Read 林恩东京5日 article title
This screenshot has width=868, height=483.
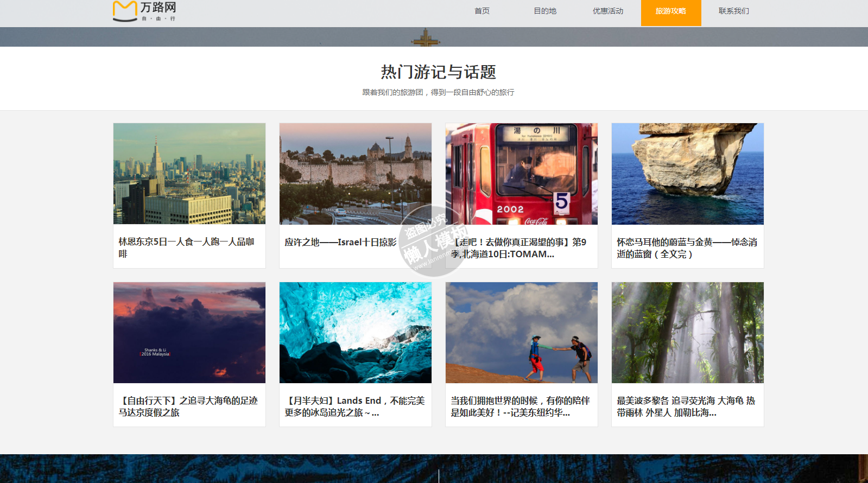pos(186,247)
